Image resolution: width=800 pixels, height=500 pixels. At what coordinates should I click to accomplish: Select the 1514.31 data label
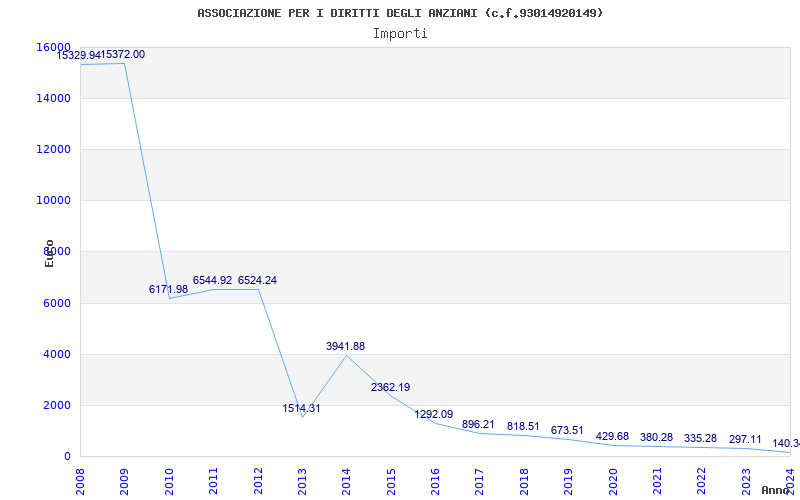click(x=302, y=408)
